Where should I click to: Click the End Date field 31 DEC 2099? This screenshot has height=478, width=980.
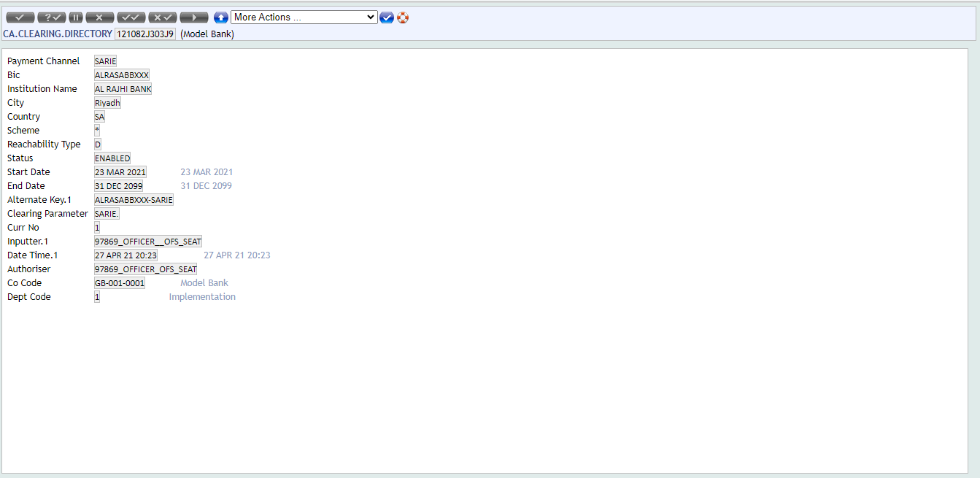(119, 186)
